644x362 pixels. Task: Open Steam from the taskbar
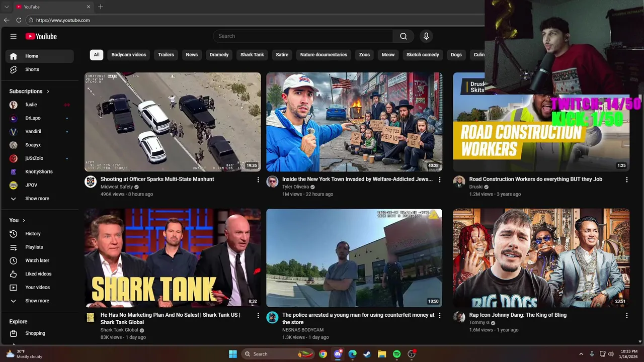coord(367,354)
